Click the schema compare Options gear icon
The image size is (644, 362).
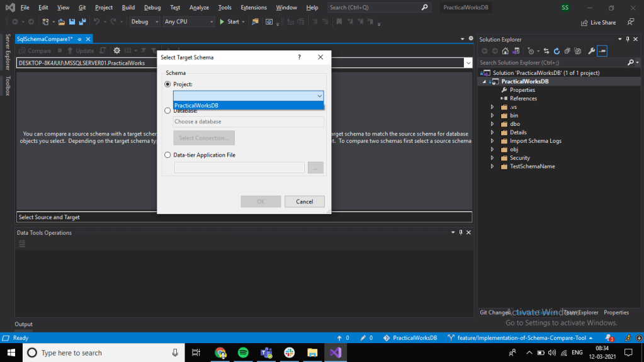pos(116,51)
